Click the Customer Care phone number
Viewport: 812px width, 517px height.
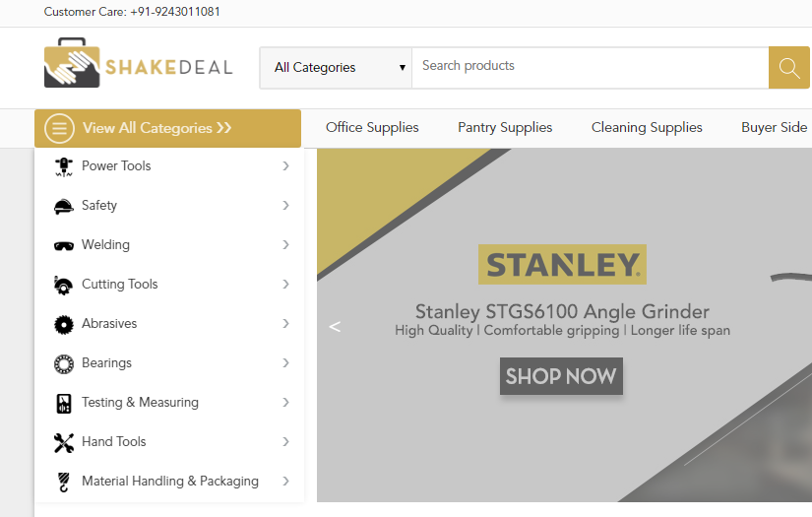click(175, 12)
